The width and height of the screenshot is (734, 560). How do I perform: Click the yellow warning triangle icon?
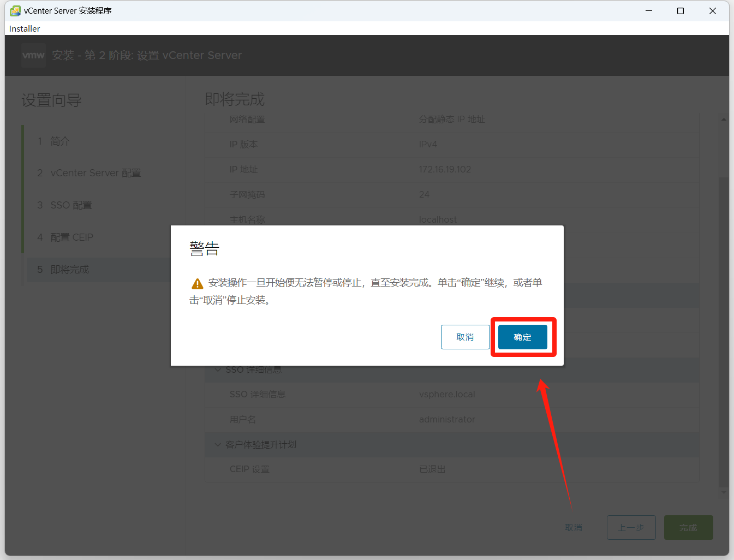(x=197, y=284)
